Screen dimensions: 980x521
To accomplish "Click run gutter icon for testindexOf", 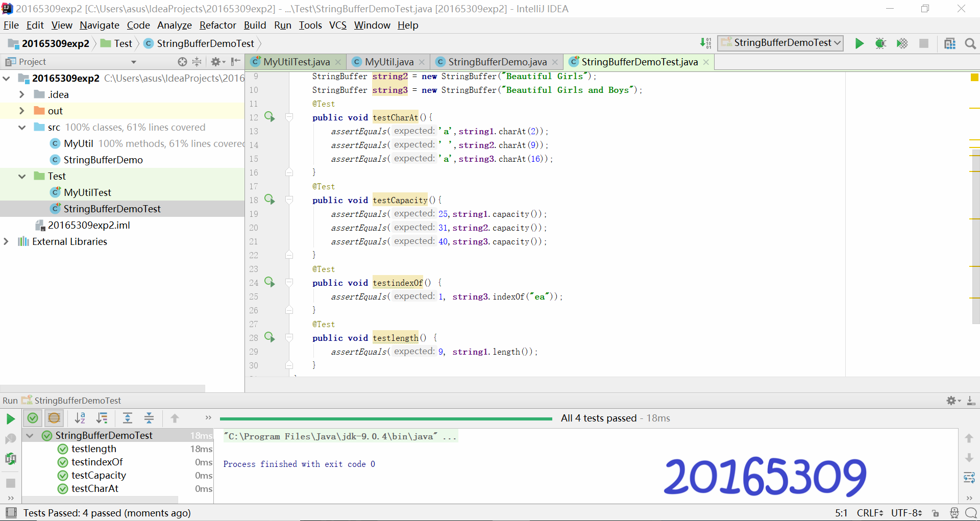I will click(x=269, y=283).
